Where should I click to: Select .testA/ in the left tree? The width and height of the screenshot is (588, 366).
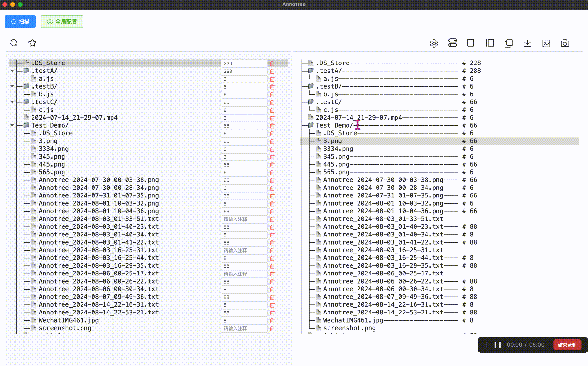(x=44, y=71)
